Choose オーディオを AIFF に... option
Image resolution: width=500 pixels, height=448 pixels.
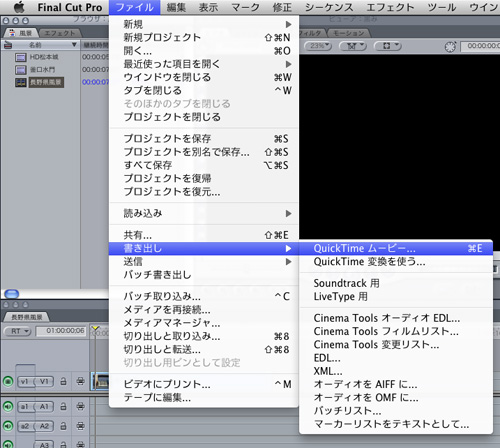[x=396, y=384]
